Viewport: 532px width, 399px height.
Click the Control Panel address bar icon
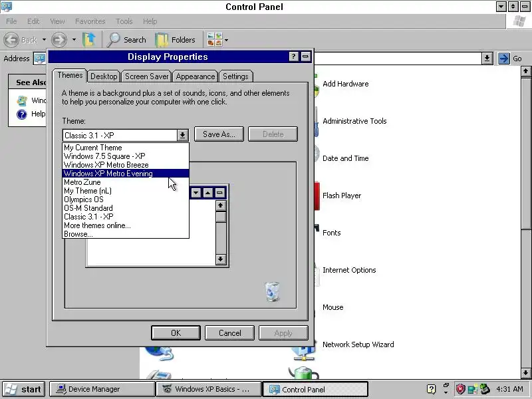click(x=40, y=59)
